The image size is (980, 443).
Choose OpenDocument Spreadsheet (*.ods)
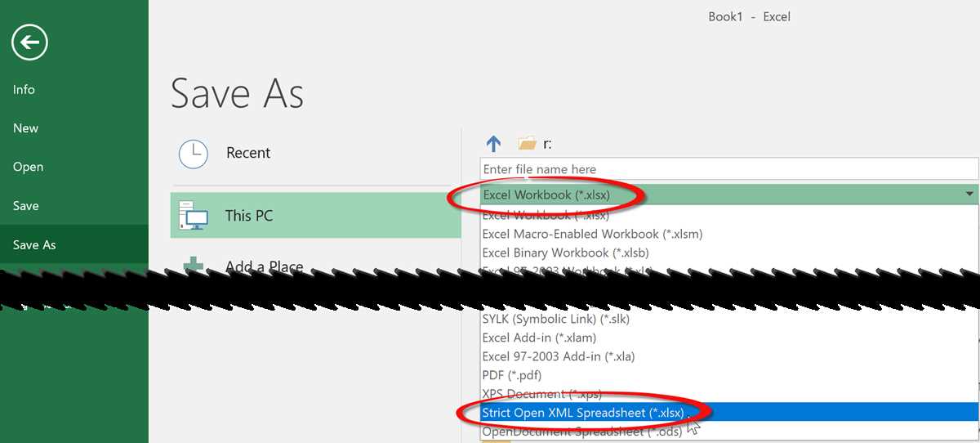click(x=729, y=432)
